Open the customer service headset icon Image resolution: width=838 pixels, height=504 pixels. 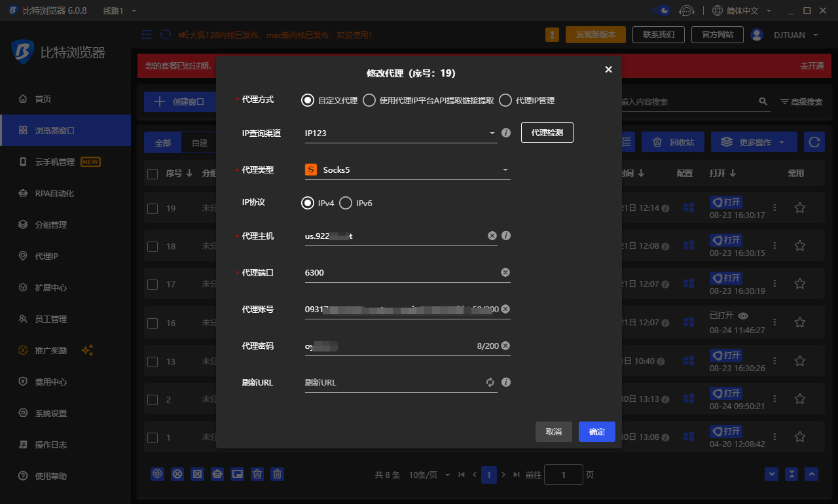coord(686,10)
